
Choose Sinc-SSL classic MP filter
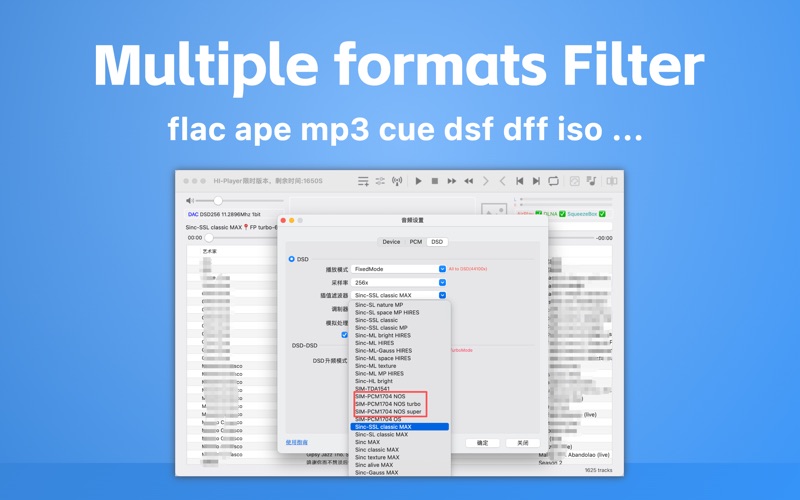click(x=381, y=328)
